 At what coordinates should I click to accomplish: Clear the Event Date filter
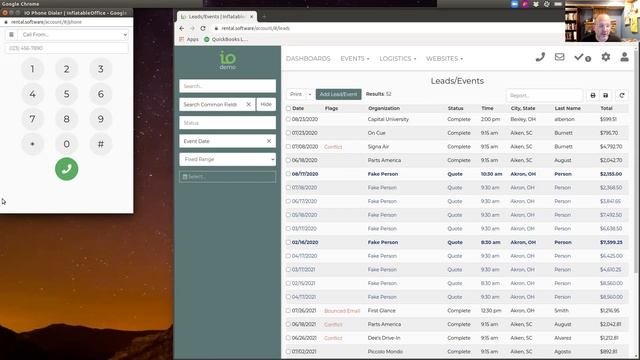269,141
